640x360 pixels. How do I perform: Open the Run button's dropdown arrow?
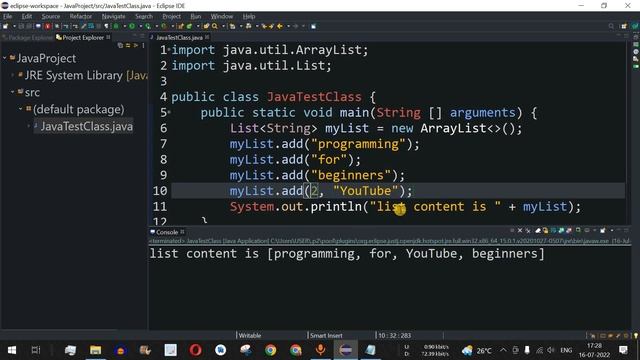[140, 26]
